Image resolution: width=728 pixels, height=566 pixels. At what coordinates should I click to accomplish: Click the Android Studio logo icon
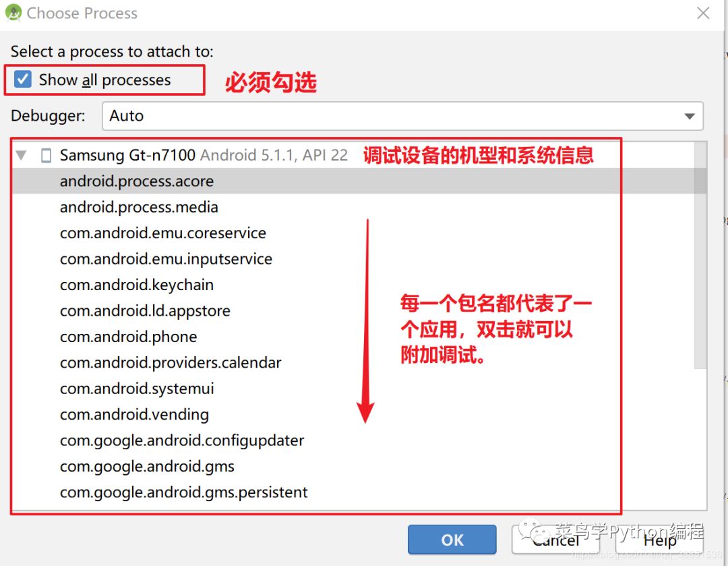pyautogui.click(x=13, y=13)
